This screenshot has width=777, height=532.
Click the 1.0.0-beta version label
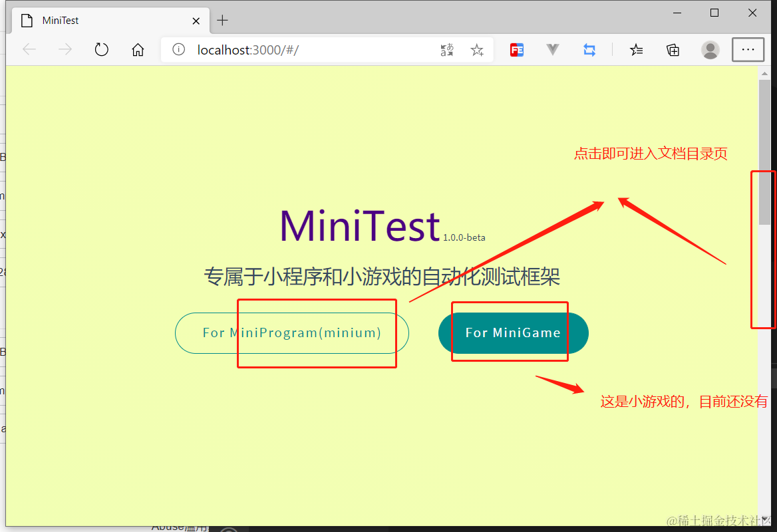464,238
